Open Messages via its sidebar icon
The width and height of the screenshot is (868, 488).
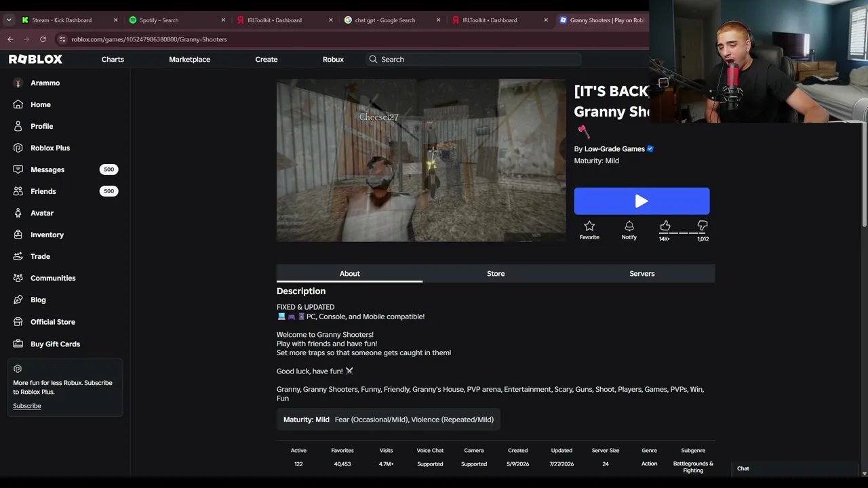18,169
